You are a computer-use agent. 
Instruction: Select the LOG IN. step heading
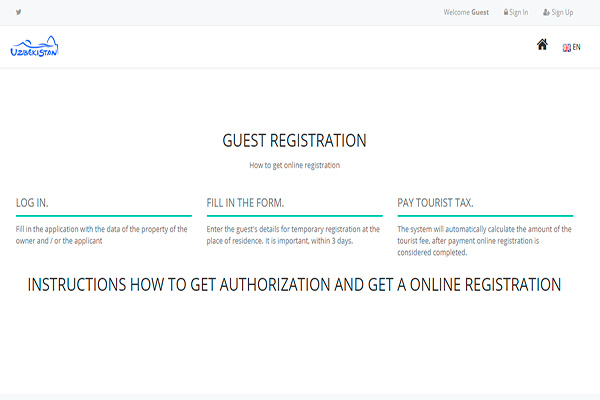click(32, 203)
